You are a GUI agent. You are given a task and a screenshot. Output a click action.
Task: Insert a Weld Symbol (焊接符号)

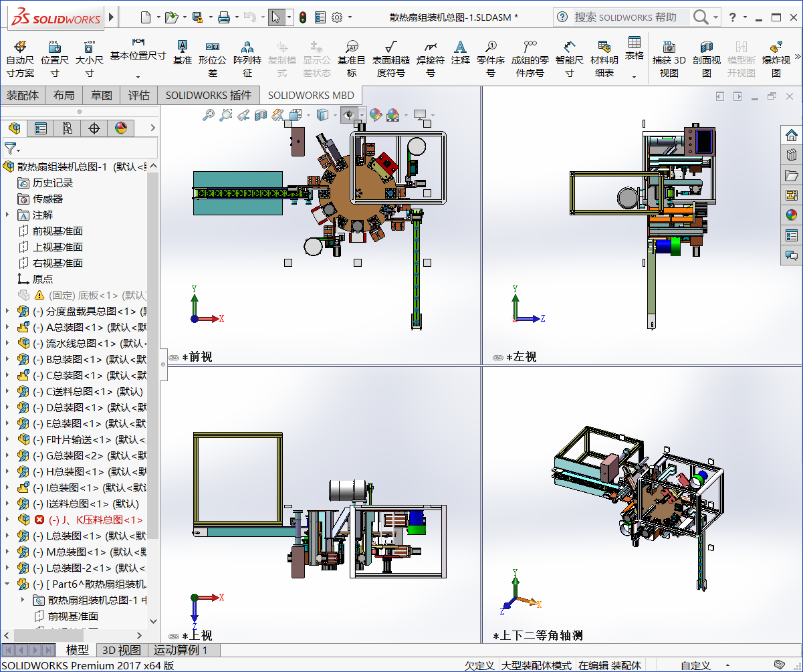tap(431, 59)
